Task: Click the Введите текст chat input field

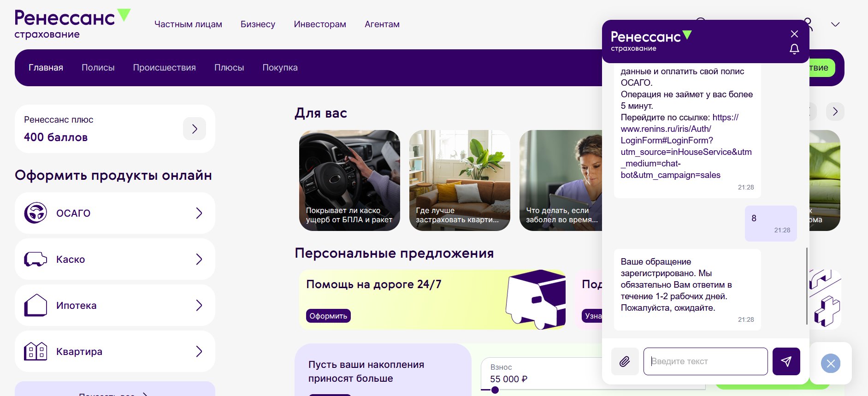Action: (x=706, y=361)
